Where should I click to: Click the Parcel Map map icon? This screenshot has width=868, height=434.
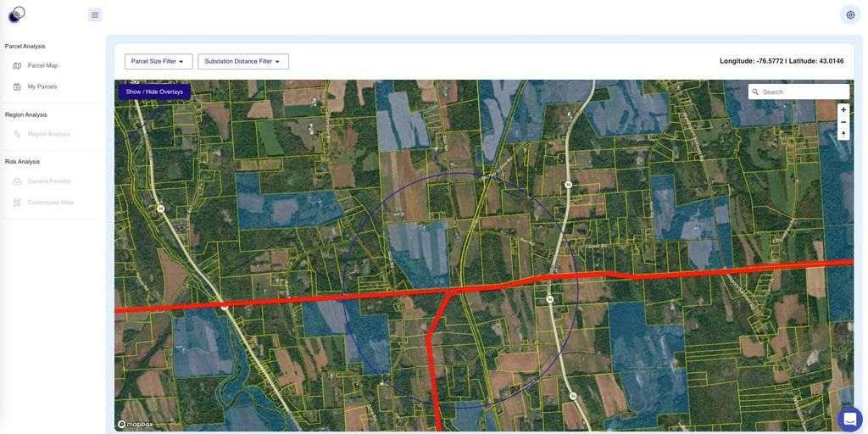click(x=17, y=66)
